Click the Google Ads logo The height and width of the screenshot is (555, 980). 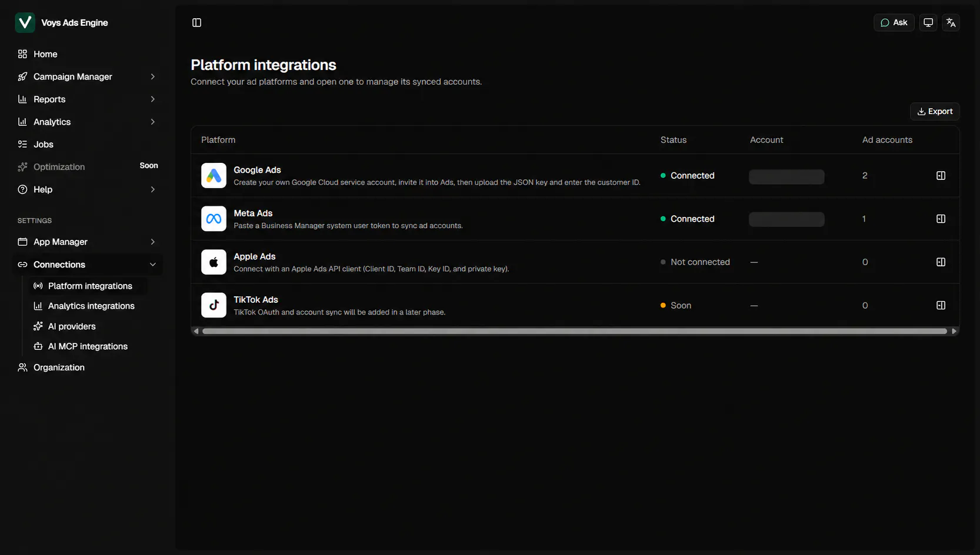pos(214,176)
